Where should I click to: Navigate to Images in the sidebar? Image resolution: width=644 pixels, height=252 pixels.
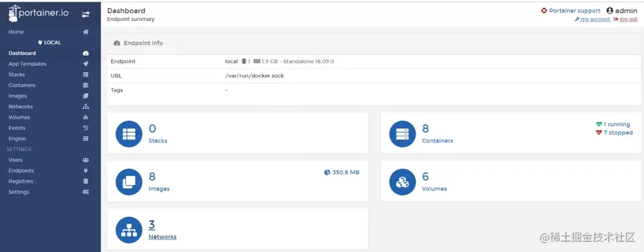18,96
